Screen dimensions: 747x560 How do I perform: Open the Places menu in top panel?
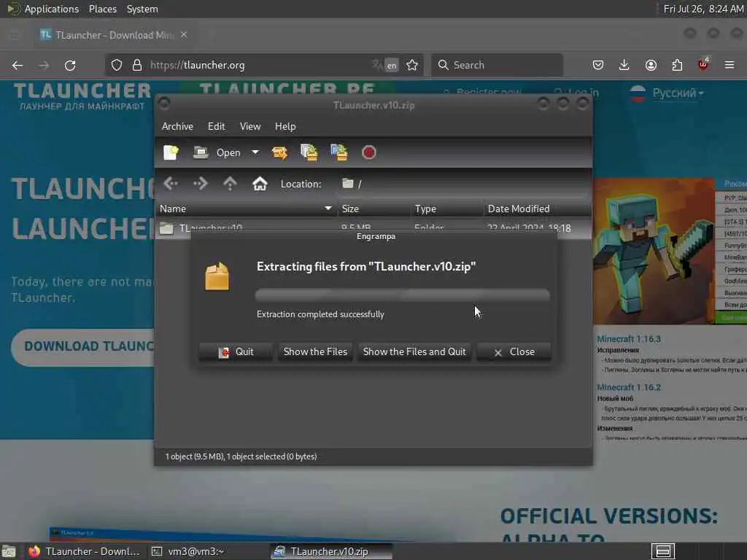pos(103,9)
